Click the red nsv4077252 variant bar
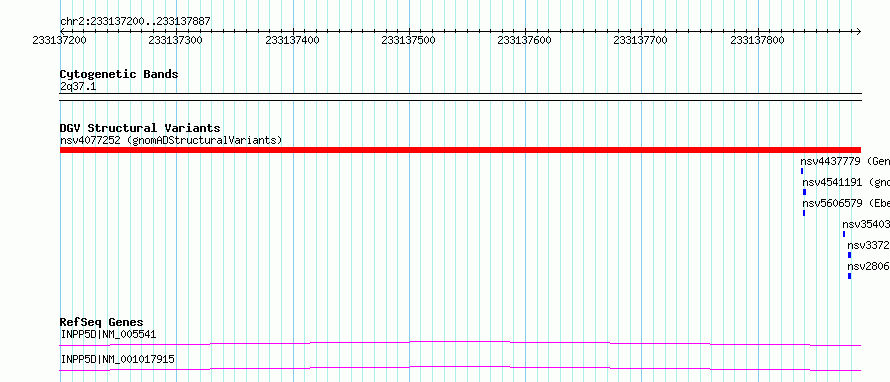890x382 pixels. (x=460, y=150)
